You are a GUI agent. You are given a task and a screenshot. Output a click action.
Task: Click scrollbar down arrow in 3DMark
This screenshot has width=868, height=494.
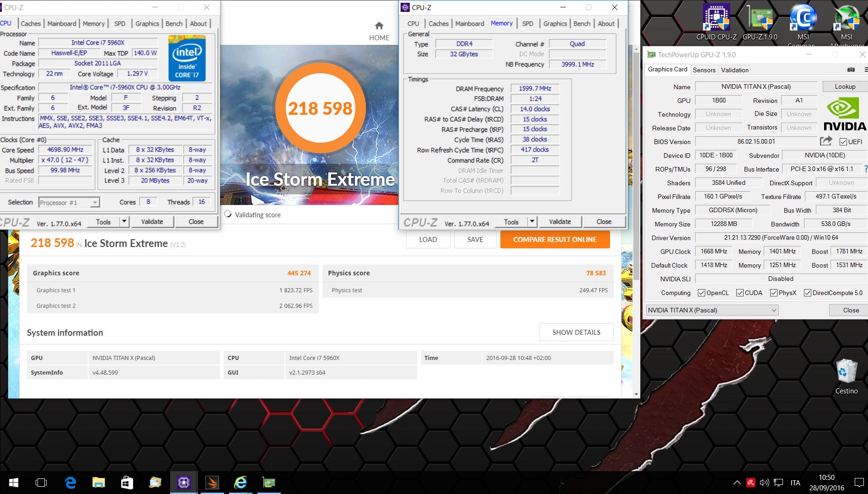636,394
